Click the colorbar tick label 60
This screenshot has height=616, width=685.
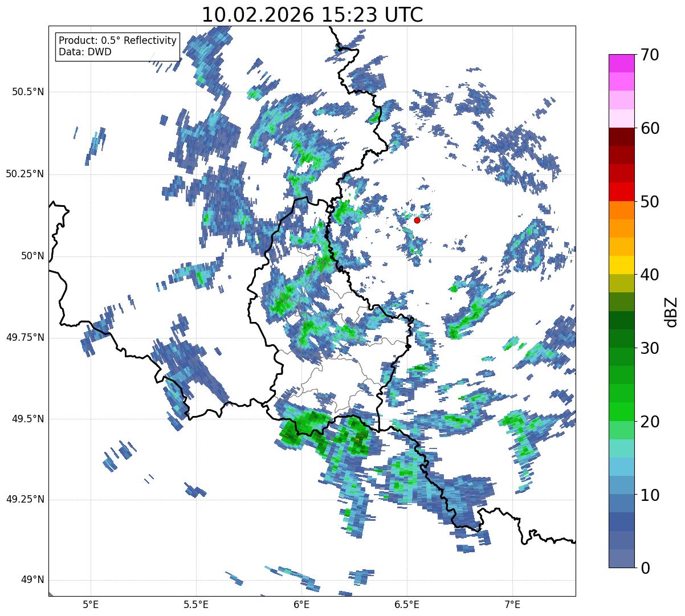tap(650, 128)
